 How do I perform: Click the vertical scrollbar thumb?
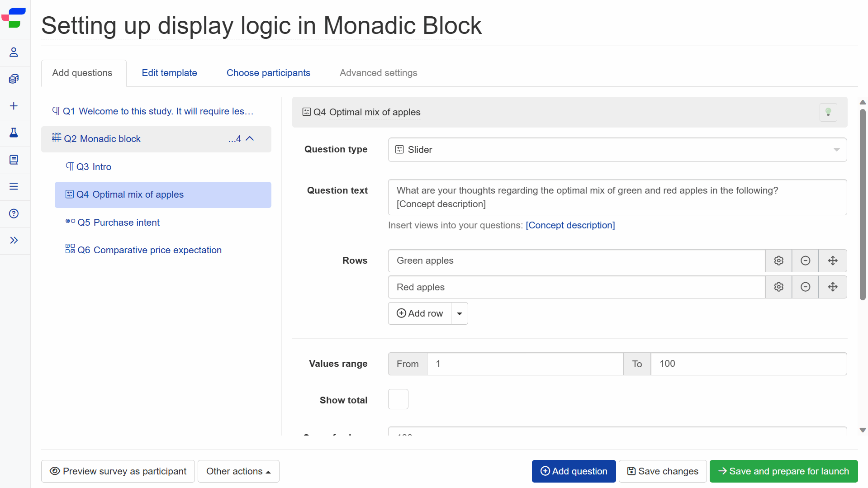click(863, 204)
